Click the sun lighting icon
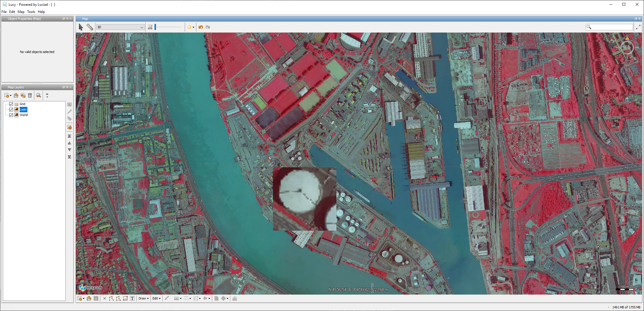Image resolution: width=644 pixels, height=311 pixels. tap(189, 27)
